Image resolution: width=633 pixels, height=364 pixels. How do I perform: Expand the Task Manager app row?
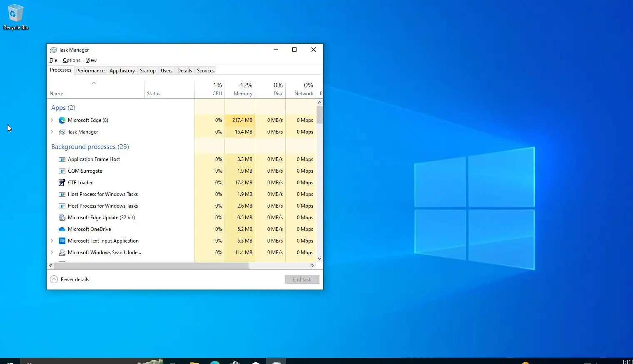pos(52,132)
